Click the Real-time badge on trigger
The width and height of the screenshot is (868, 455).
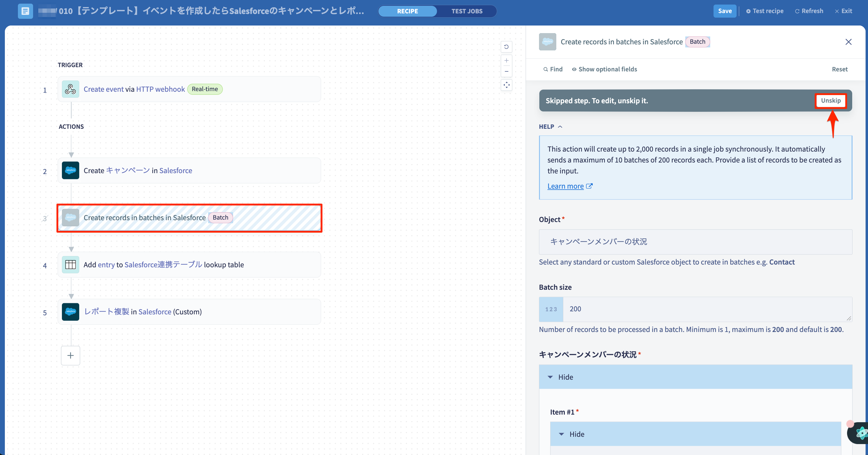tap(205, 89)
